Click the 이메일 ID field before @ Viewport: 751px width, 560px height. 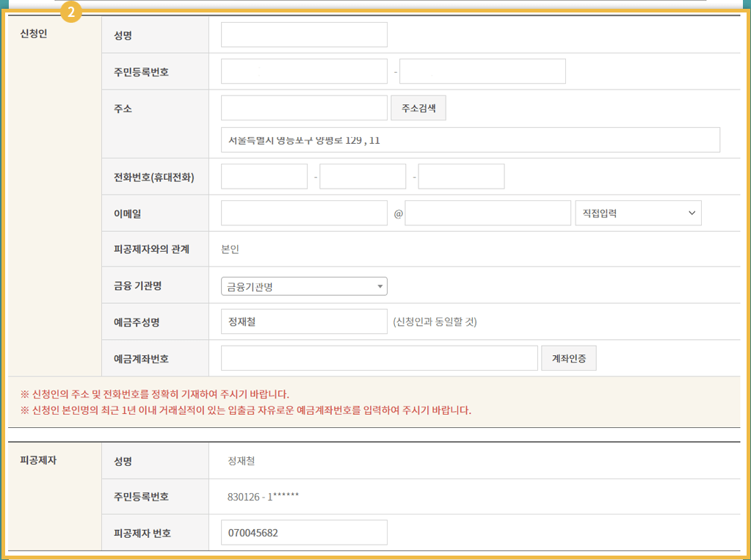click(x=304, y=213)
